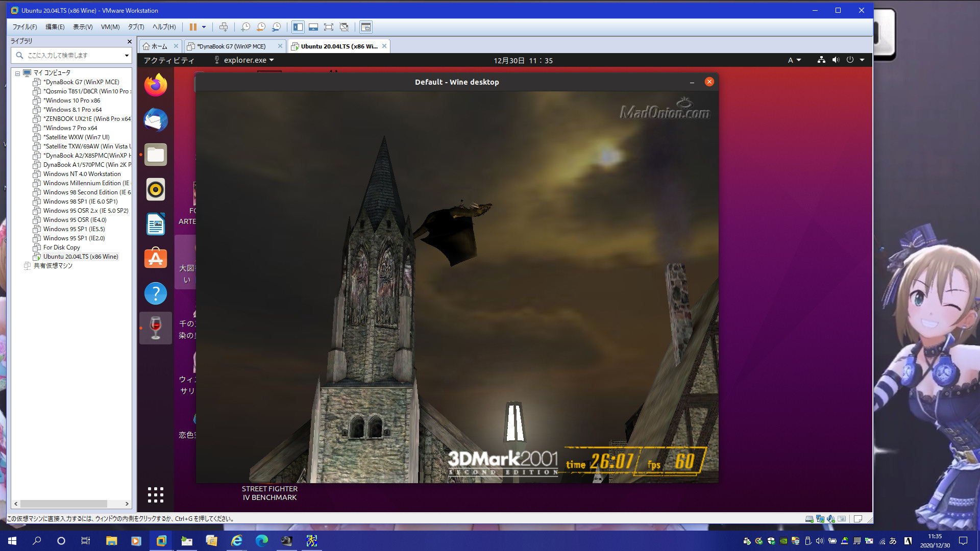Click Wine glass icon in Ubuntu dock

[x=156, y=328]
